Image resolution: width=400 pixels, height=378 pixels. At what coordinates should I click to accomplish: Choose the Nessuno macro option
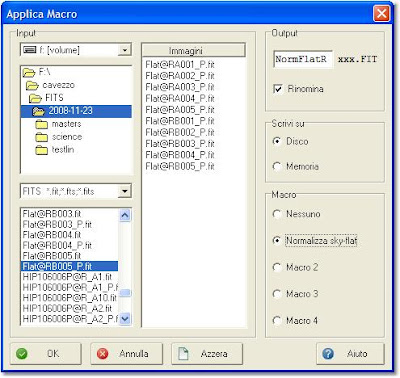pos(277,214)
